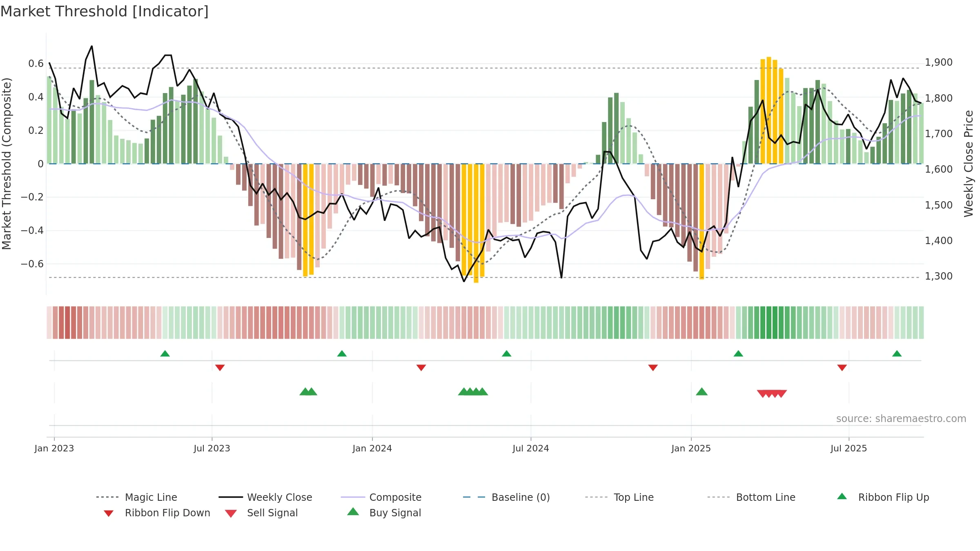The width and height of the screenshot is (980, 551).
Task: Click the Weekly Close Price axis title
Action: click(x=968, y=163)
